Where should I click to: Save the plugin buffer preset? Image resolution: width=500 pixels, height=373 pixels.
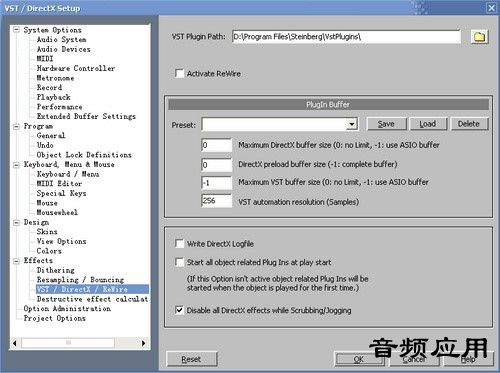coord(386,124)
